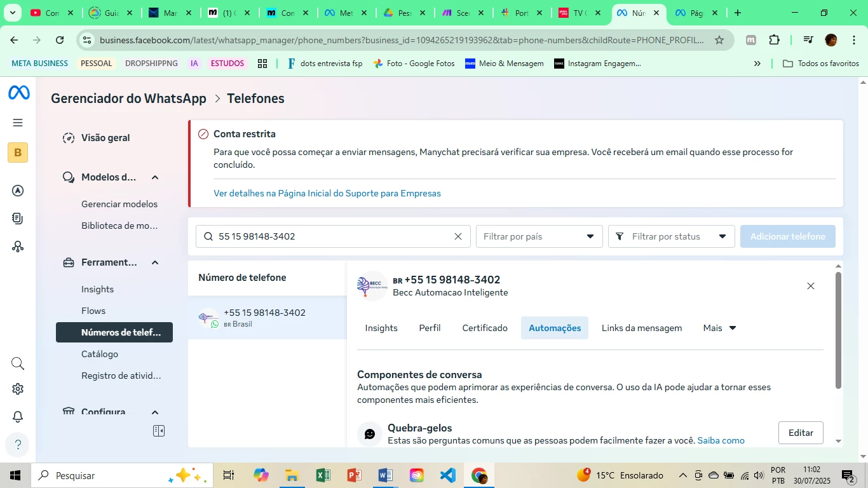The image size is (868, 488).
Task: Open Chrome profile avatar
Action: pyautogui.click(x=831, y=40)
